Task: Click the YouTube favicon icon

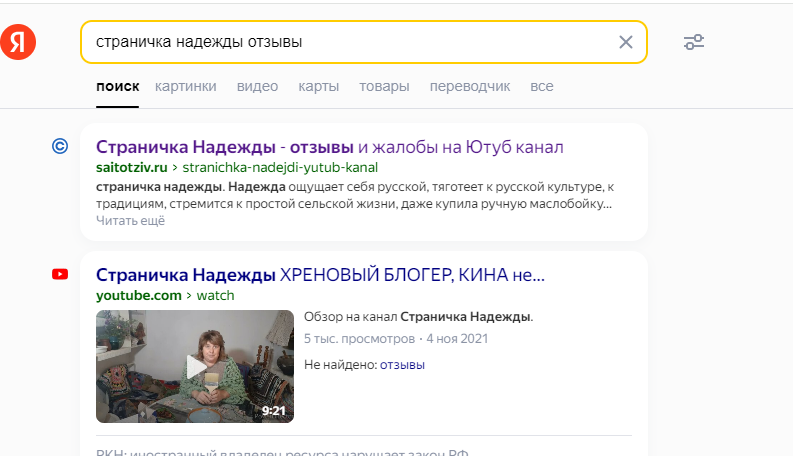Action: click(x=60, y=274)
